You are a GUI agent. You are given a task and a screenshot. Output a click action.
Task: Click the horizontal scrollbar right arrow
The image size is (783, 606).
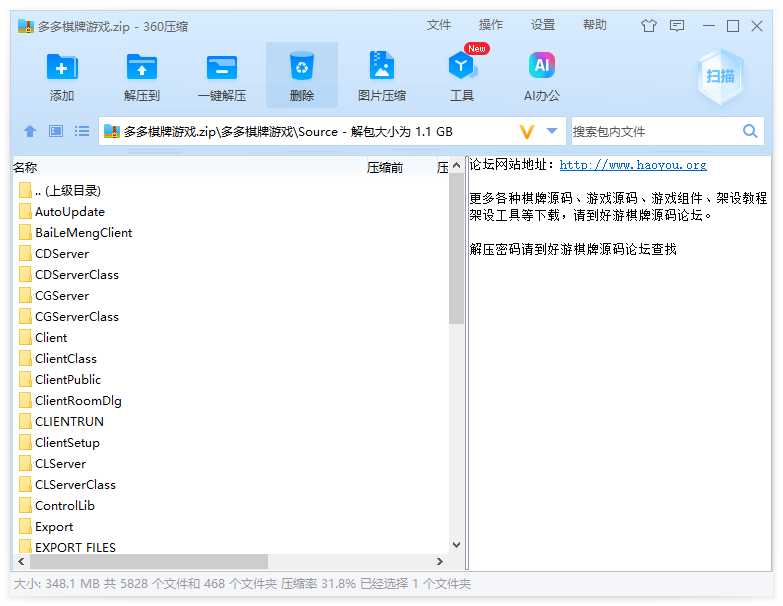439,562
